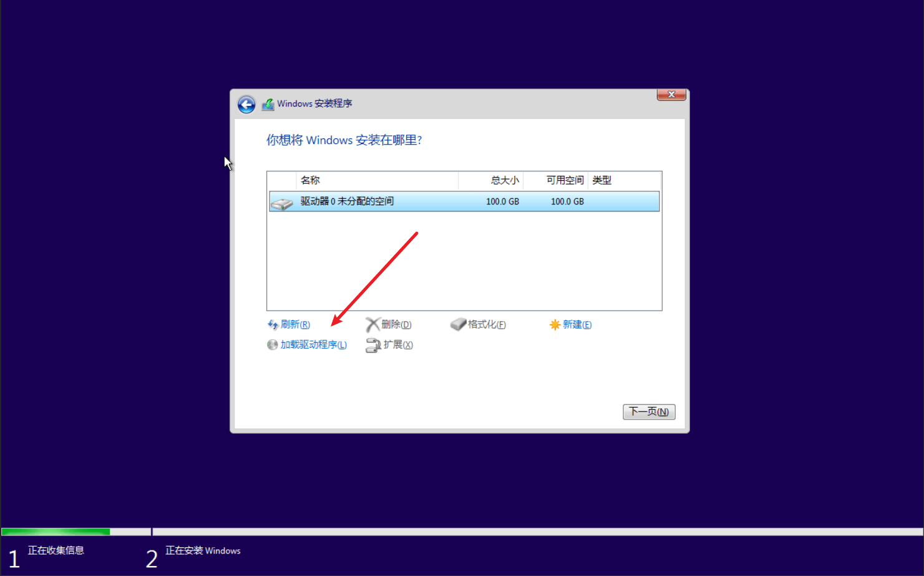924x576 pixels.
Task: Click the Extend (扩展) disk icon
Action: click(372, 345)
